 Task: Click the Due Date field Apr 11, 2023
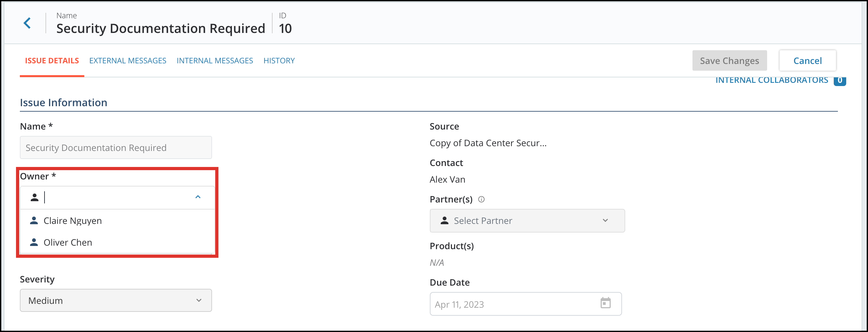coord(525,304)
